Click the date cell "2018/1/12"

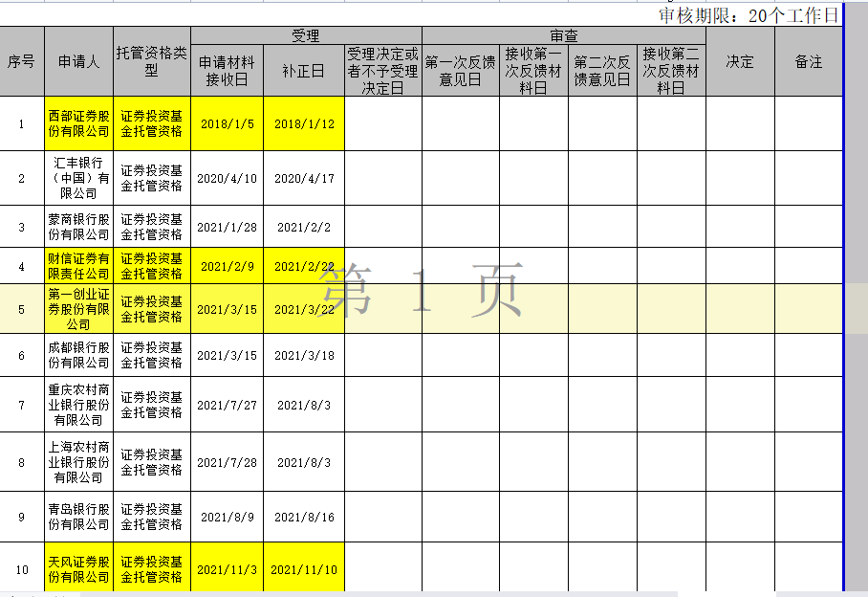(304, 123)
